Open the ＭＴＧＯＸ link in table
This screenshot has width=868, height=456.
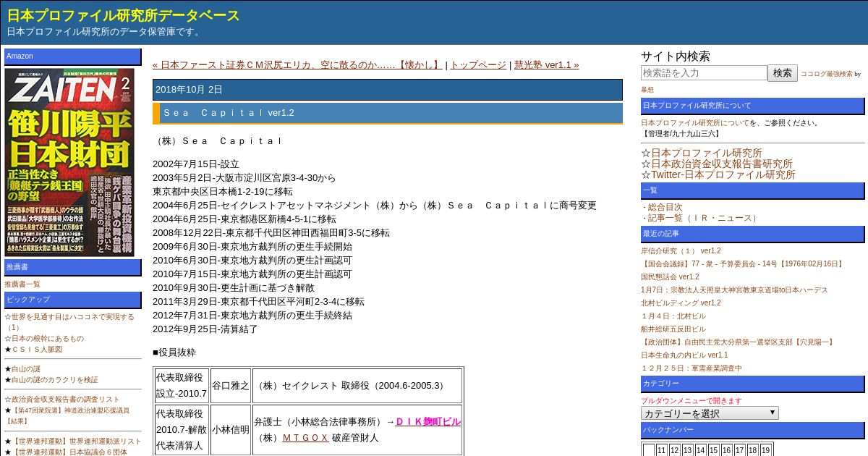(305, 438)
